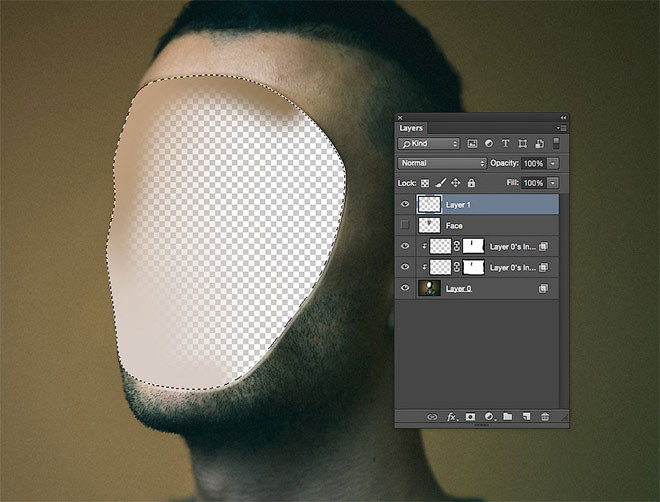The image size is (660, 502).
Task: Click the Fill 100% value field
Action: pyautogui.click(x=534, y=183)
